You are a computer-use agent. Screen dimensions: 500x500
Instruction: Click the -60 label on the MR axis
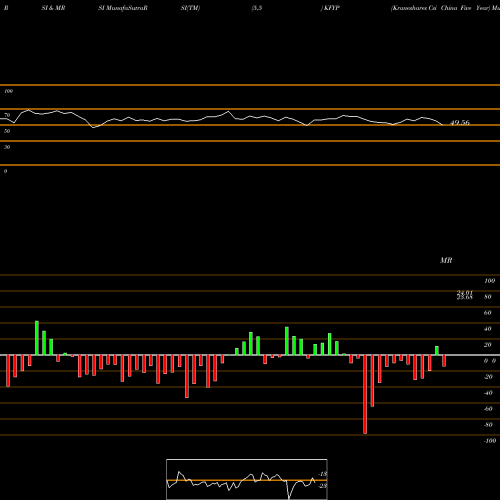[x=488, y=409]
